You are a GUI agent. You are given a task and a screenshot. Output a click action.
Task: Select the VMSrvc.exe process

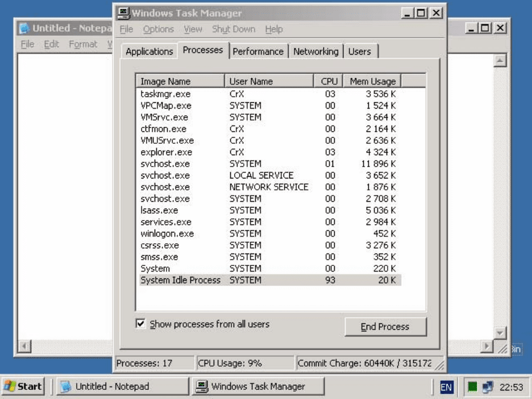pyautogui.click(x=270, y=117)
